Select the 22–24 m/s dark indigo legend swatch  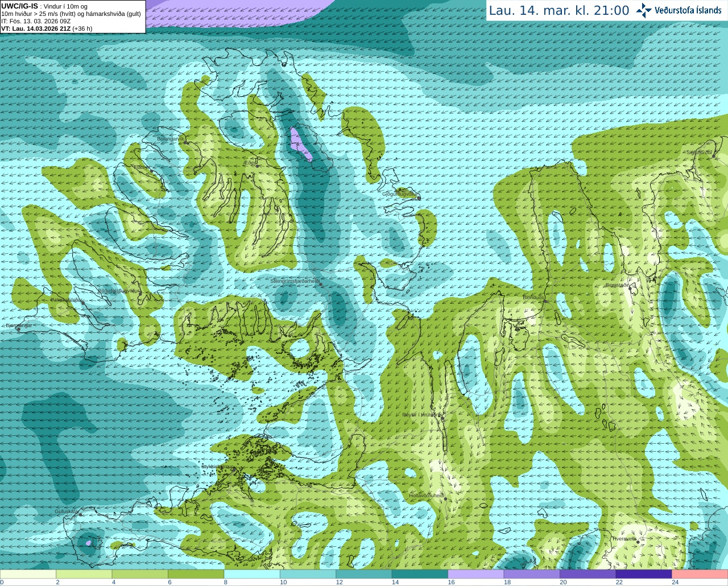coord(644,574)
